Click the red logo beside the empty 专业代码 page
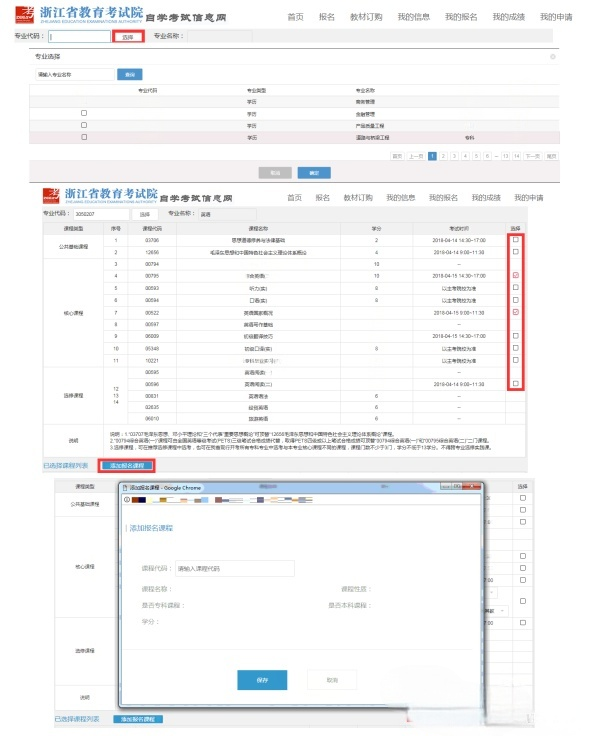The width and height of the screenshot is (589, 736). [24, 15]
